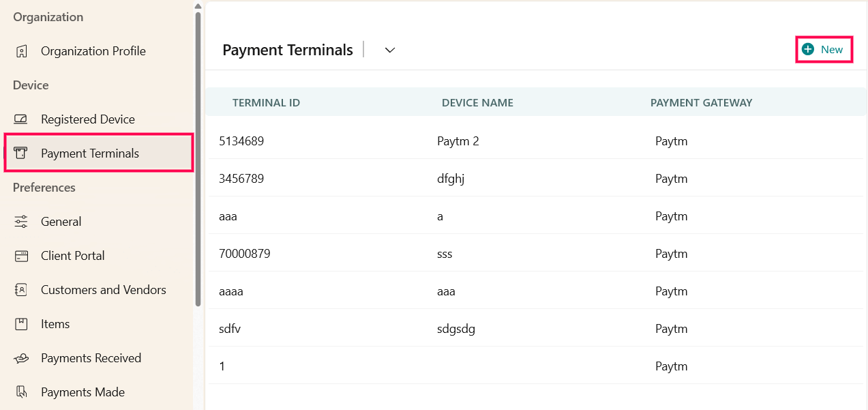Click the Registered Device laptop icon
Image resolution: width=868 pixels, height=410 pixels.
click(x=21, y=119)
